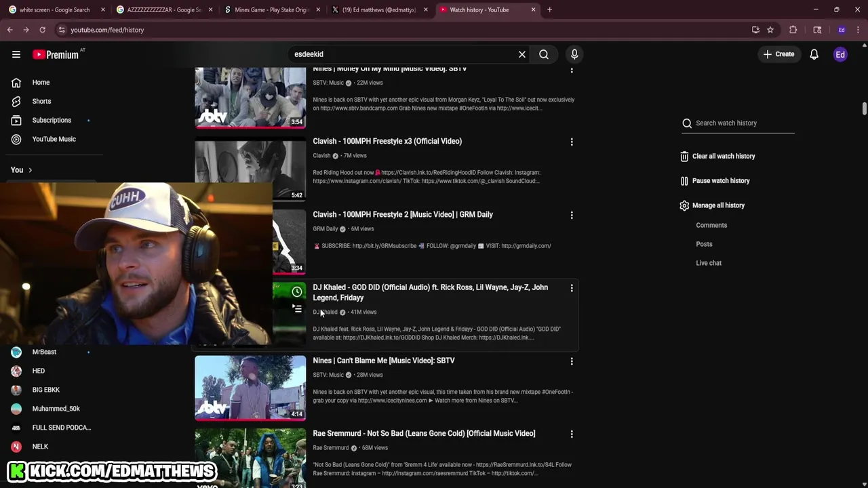Open Nines Money On My Mind thumbnail
This screenshot has height=488, width=868.
pos(250,97)
